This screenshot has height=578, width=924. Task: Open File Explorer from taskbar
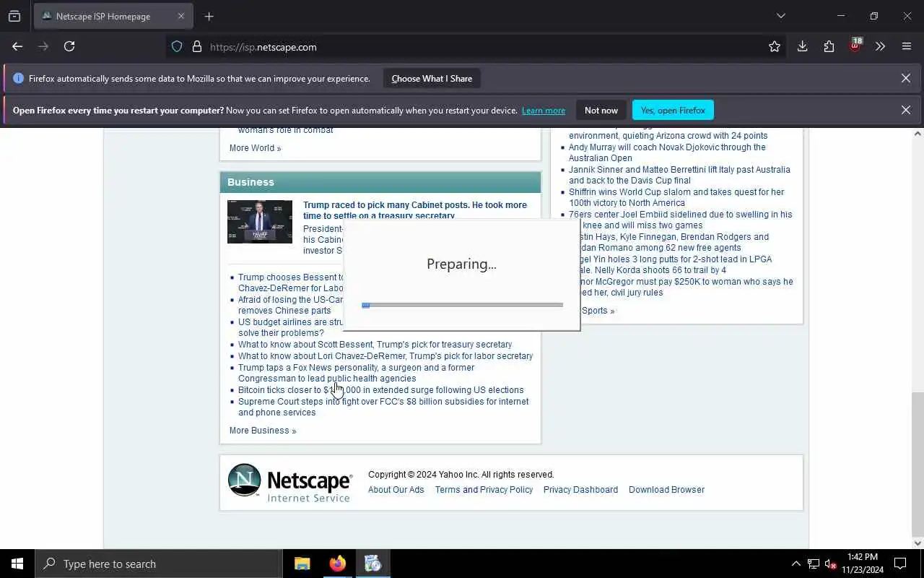302,564
